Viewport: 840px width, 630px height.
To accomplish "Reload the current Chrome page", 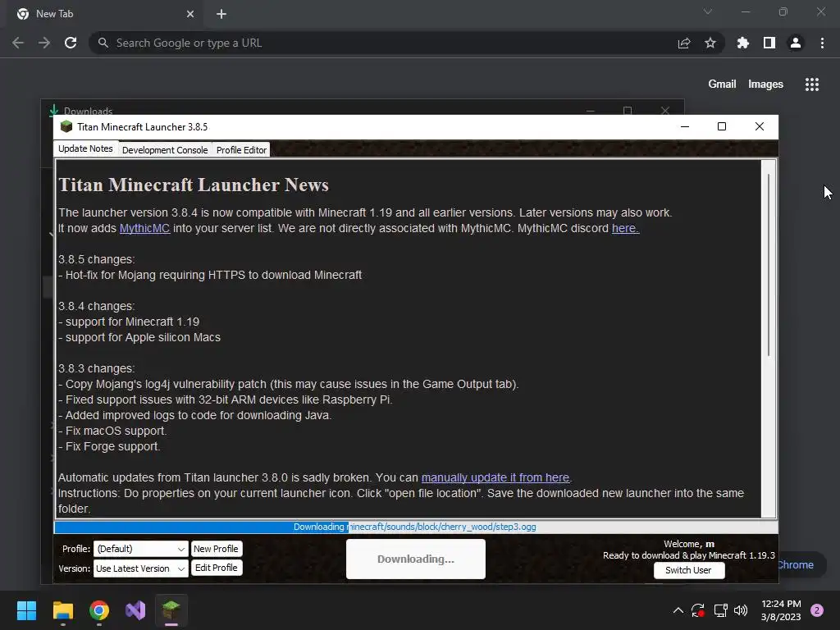I will (x=71, y=43).
